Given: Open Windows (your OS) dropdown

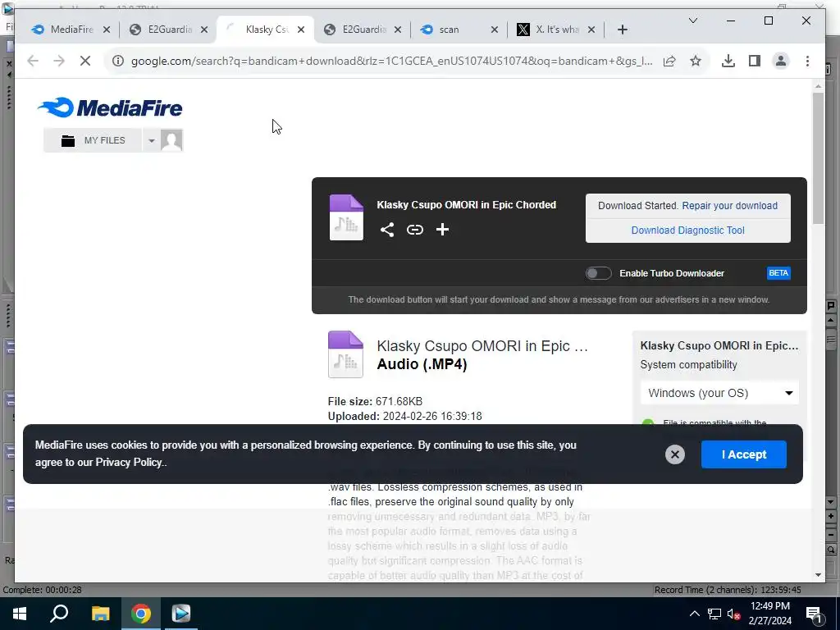Looking at the screenshot, I should point(719,393).
